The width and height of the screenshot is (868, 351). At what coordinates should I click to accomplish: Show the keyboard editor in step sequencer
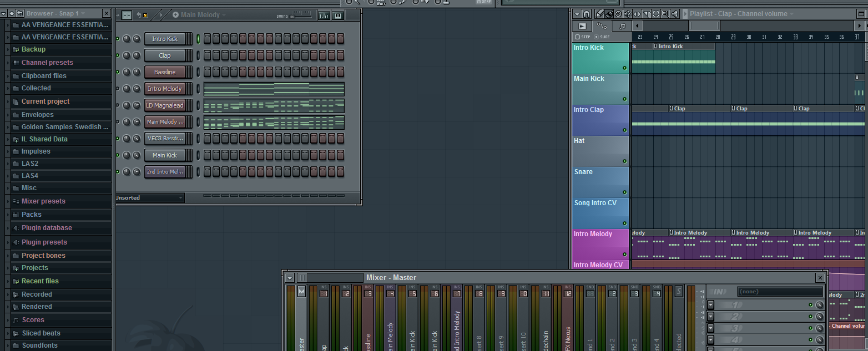[338, 16]
